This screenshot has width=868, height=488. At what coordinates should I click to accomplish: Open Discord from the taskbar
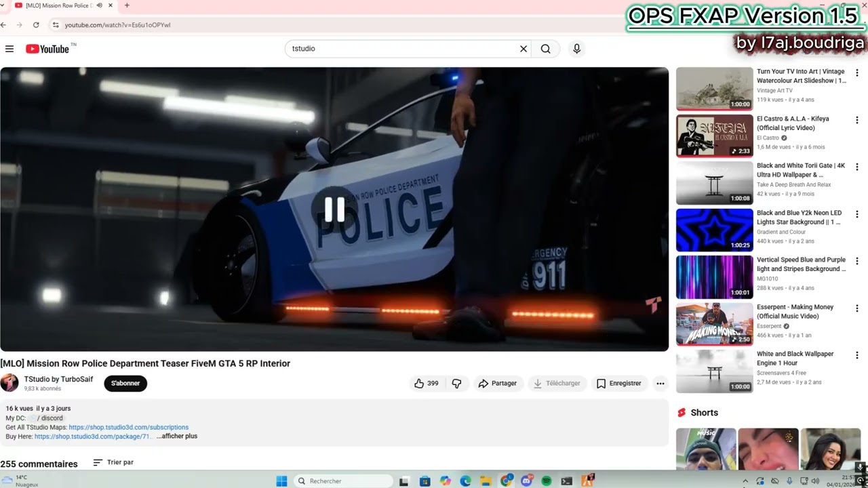coord(526,481)
